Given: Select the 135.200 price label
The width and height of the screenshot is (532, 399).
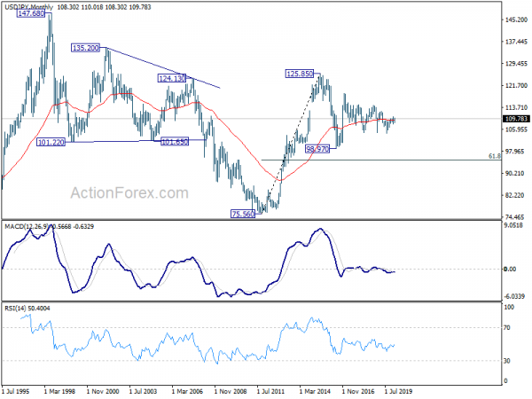Looking at the screenshot, I should point(85,48).
